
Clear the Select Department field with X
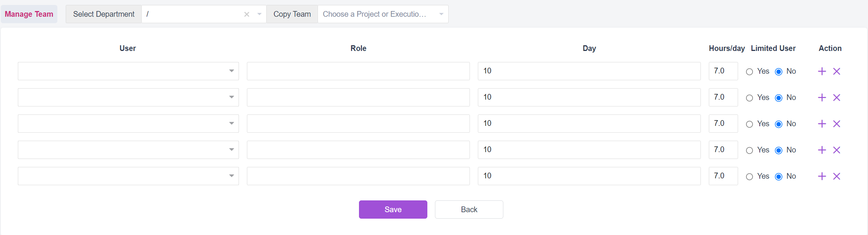(247, 14)
